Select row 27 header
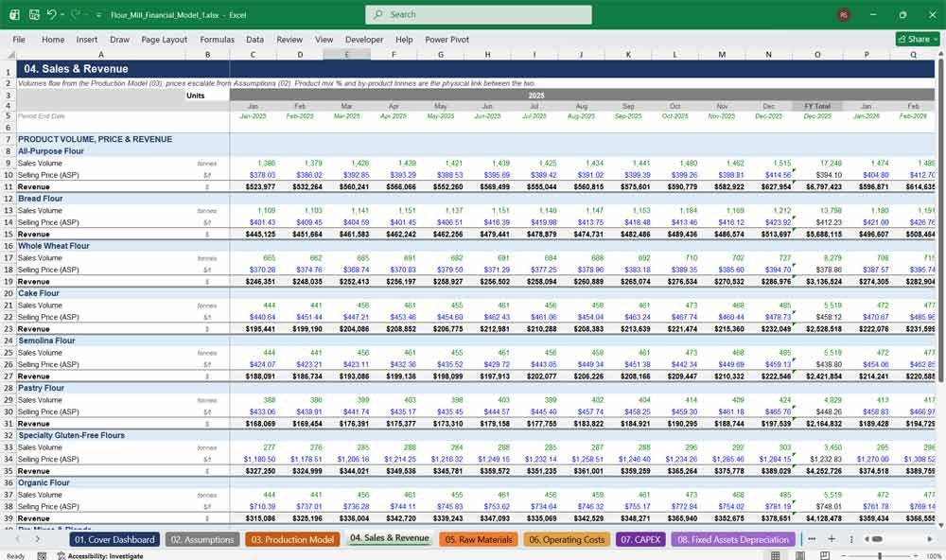Screen dimensions: 946x560 click(9, 376)
